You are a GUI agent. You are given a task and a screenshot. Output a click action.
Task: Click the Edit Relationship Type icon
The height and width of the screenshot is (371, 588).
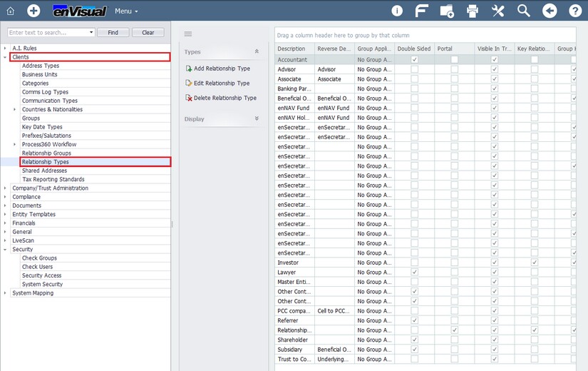click(189, 83)
